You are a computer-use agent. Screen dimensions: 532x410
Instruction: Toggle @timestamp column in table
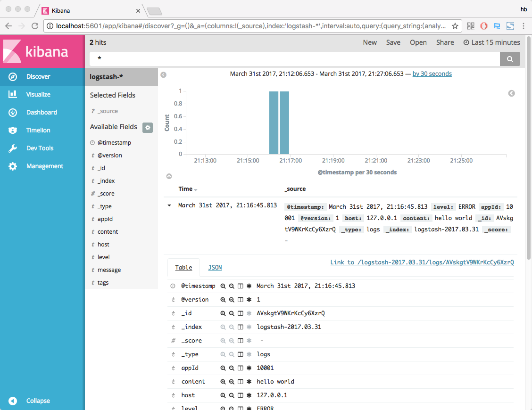pyautogui.click(x=240, y=286)
